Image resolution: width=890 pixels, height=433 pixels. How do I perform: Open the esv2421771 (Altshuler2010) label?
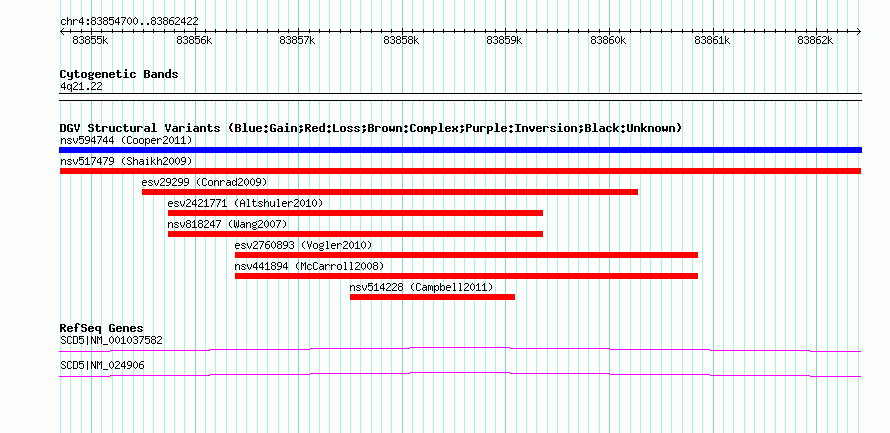(x=245, y=203)
